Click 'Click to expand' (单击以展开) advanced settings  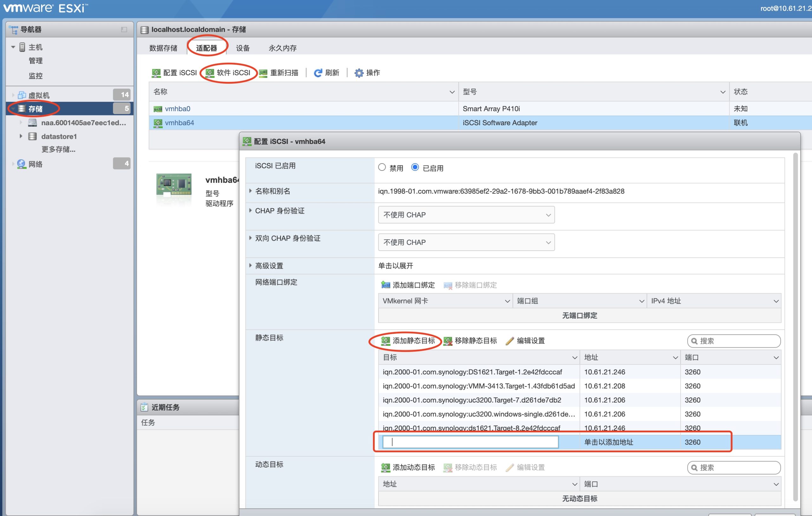click(396, 266)
